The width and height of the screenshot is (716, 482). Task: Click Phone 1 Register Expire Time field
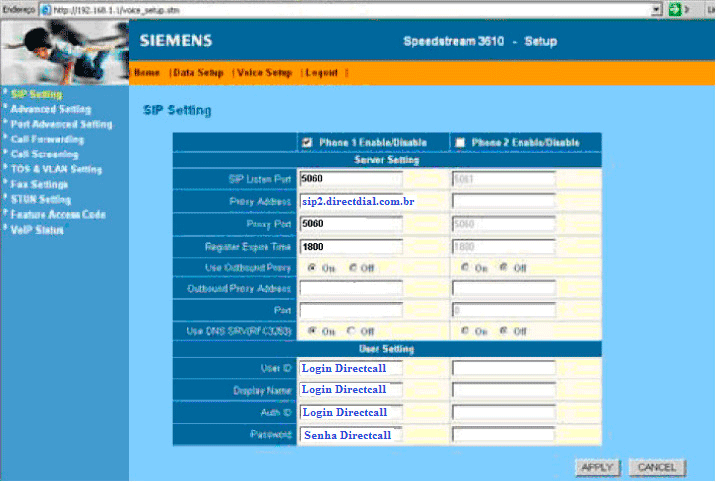[x=351, y=246]
